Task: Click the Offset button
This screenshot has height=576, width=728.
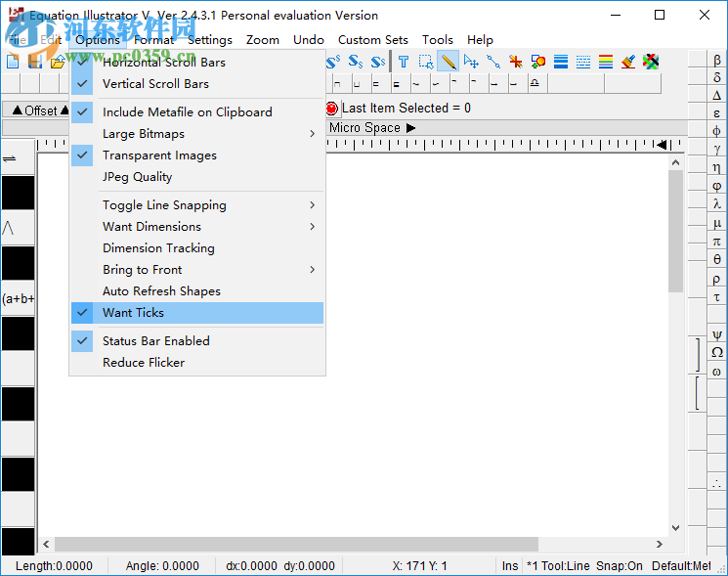Action: (x=36, y=111)
